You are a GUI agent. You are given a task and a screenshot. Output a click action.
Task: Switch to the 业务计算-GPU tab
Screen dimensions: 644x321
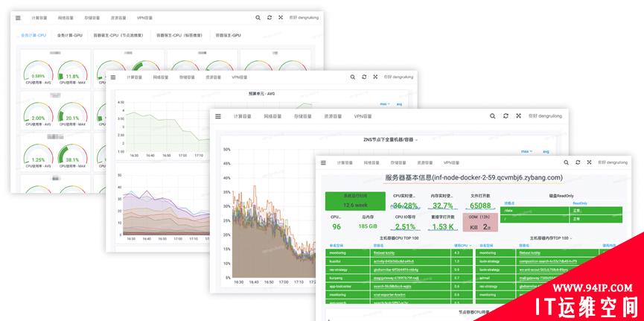coord(69,35)
